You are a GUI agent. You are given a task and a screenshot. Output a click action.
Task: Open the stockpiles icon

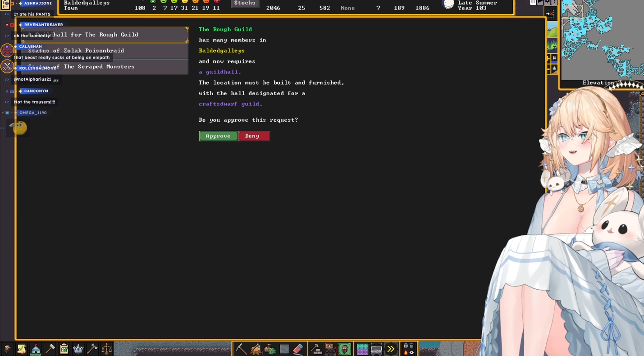click(330, 349)
